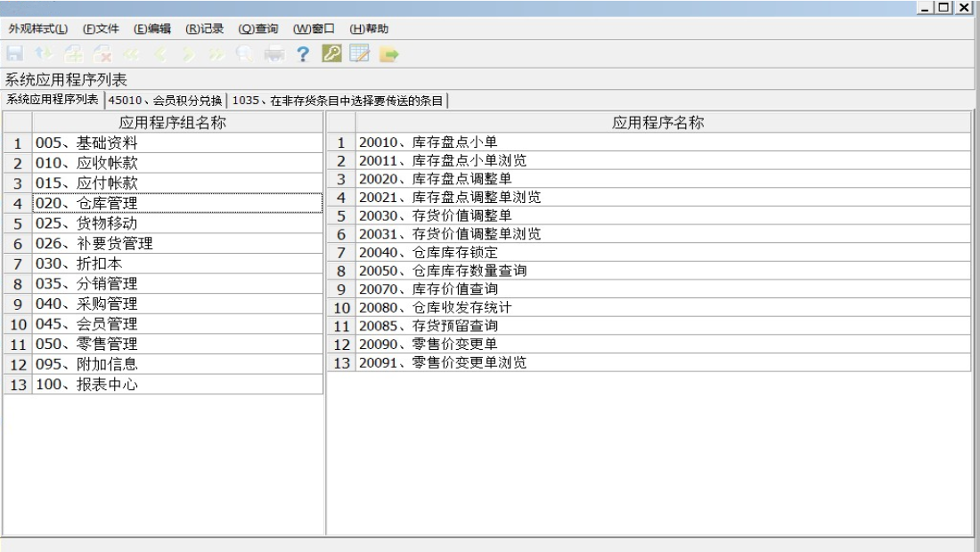Go to previous record arrow
Screen dimensions: 980x552
click(x=160, y=54)
